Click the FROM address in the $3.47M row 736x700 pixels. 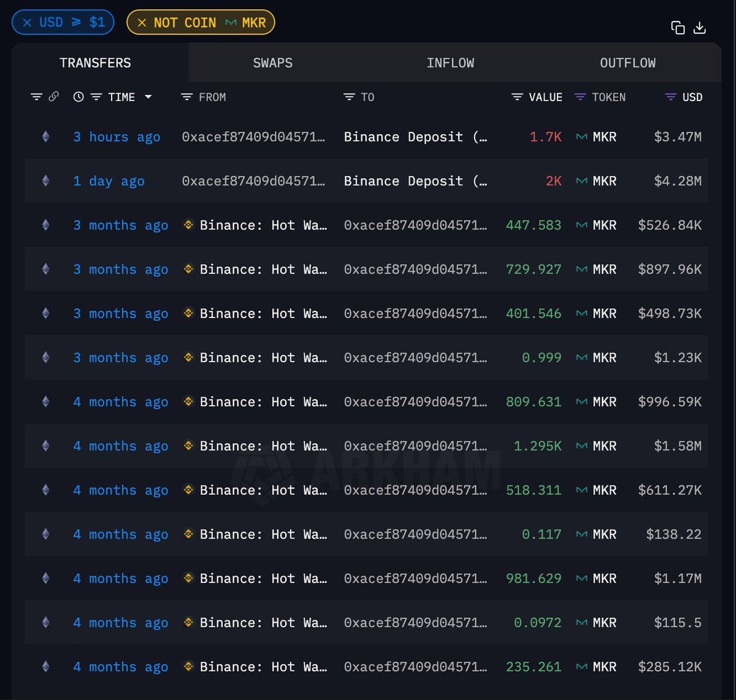[253, 137]
